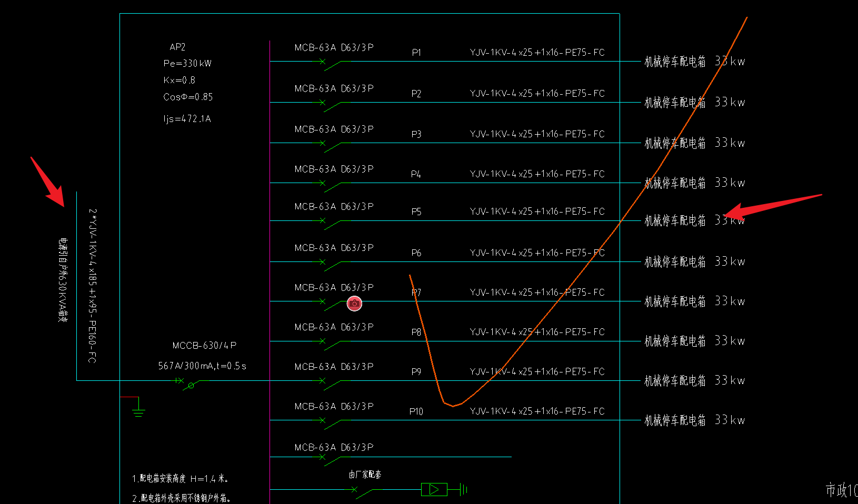Select the green surge protector symbol

coord(434,489)
